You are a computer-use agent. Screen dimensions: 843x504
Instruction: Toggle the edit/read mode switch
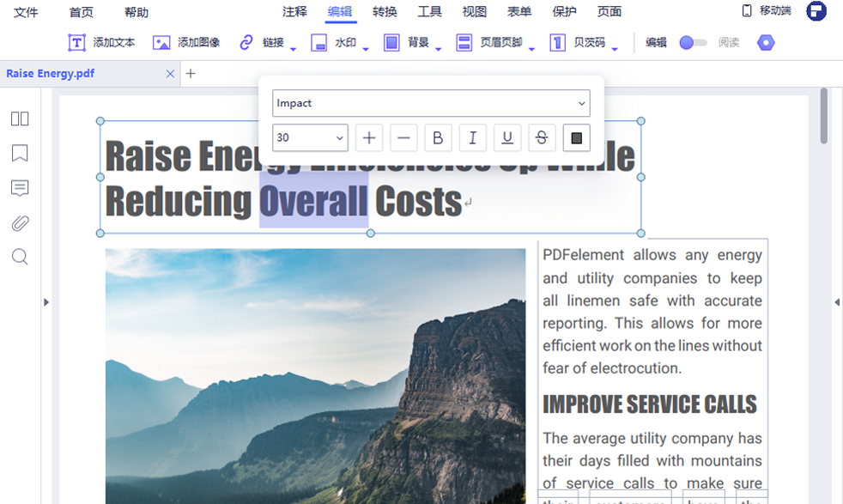coord(692,42)
